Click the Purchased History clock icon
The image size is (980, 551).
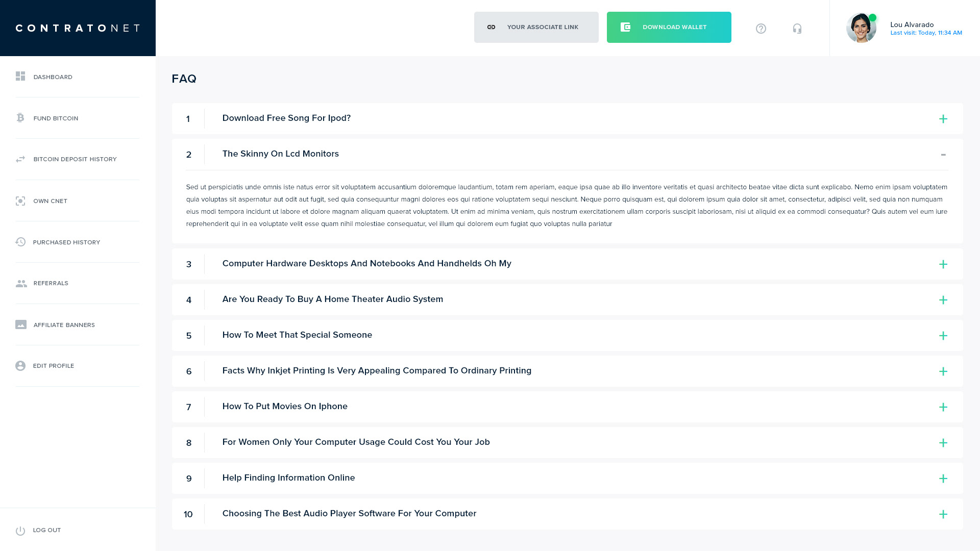[x=20, y=242]
